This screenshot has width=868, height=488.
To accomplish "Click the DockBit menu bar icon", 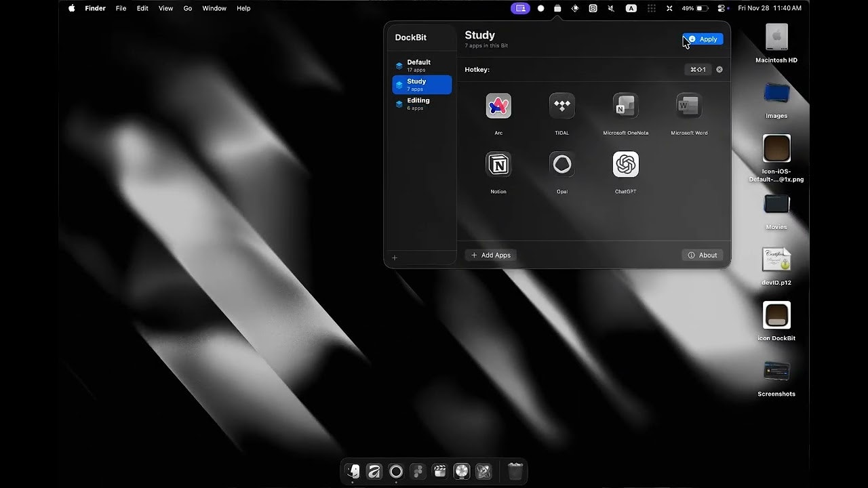I will pyautogui.click(x=557, y=8).
